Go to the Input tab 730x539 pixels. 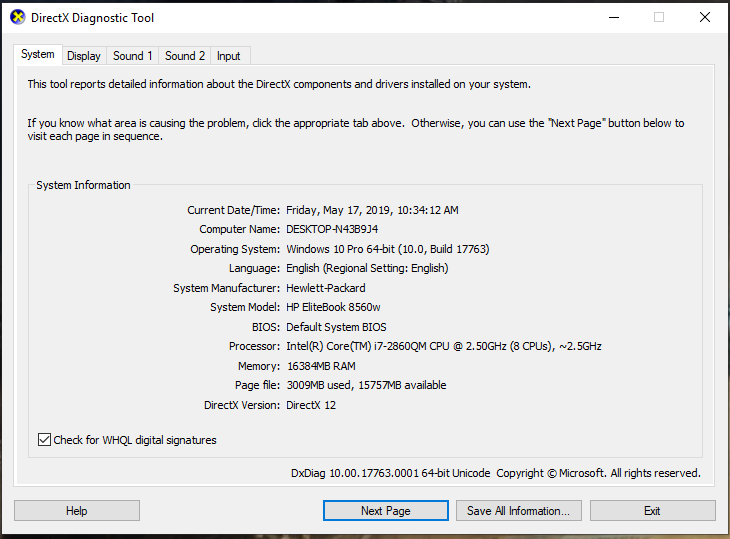(229, 56)
